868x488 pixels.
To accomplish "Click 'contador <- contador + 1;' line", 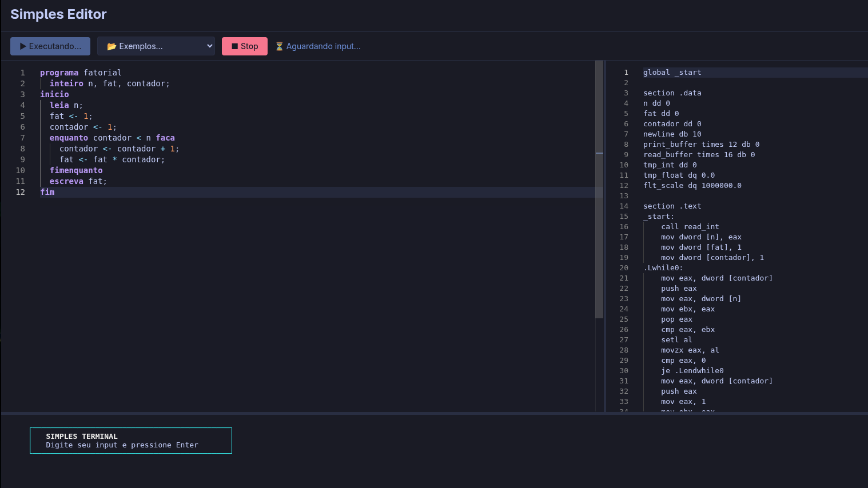I will (119, 149).
